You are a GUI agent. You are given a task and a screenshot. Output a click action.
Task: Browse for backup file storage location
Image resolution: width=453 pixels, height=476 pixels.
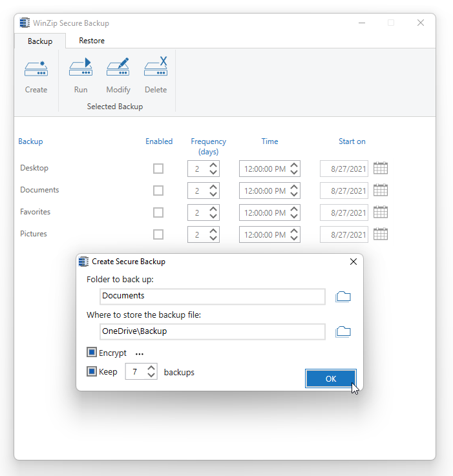coord(343,332)
